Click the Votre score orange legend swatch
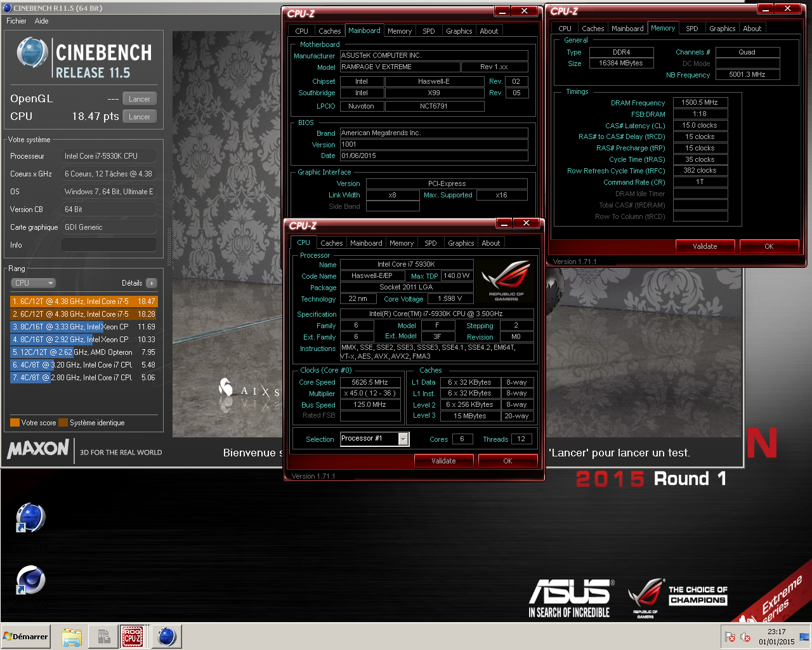Viewport: 812px width, 650px height. pos(15,423)
